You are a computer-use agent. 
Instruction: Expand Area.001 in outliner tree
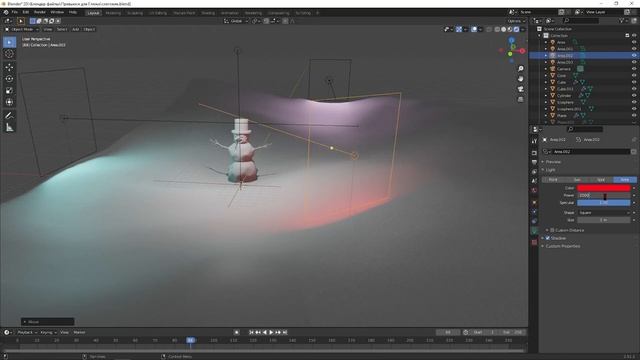(x=546, y=49)
